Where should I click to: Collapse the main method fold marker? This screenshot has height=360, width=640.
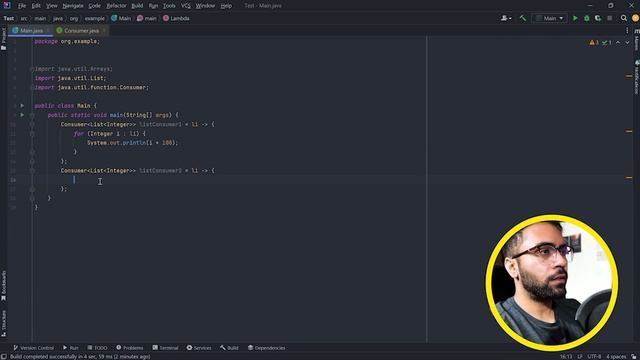(x=32, y=115)
